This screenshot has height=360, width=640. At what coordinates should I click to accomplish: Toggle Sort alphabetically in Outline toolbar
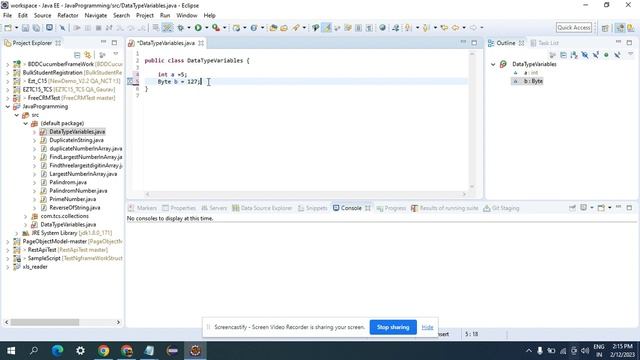[574, 55]
